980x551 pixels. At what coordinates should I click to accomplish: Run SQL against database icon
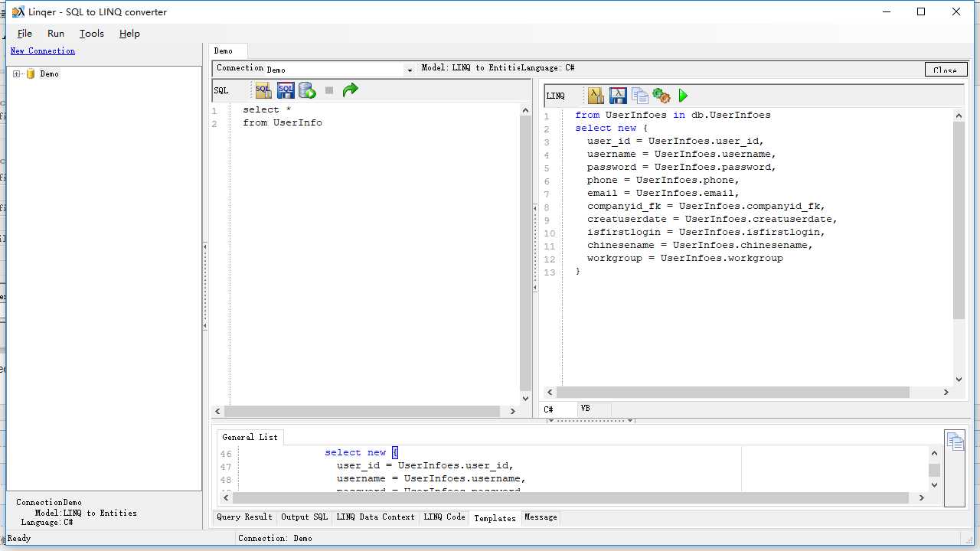pos(307,90)
